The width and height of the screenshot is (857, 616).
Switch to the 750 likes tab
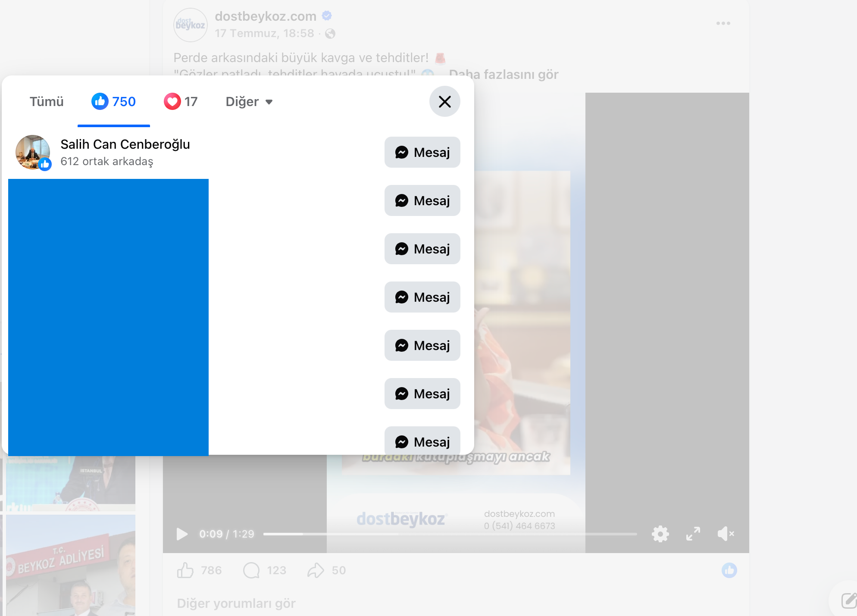pos(114,102)
